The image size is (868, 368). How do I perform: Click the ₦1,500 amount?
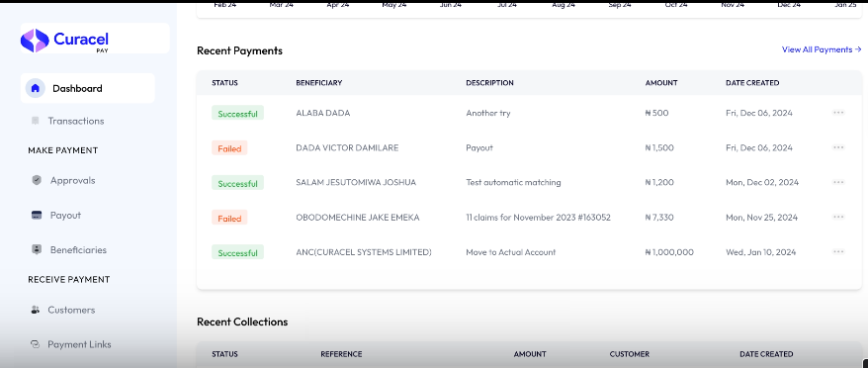click(x=659, y=148)
